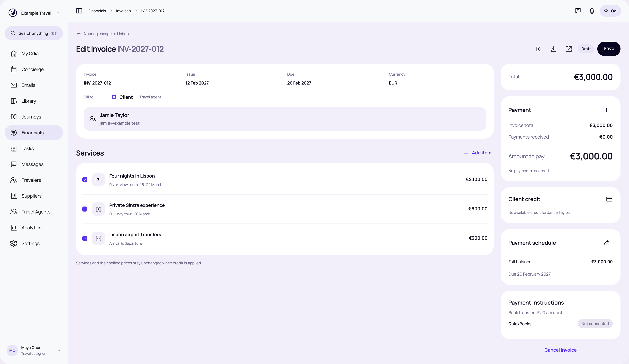Click the Search anything field
Viewport: 629px width, 364px height.
coord(34,33)
